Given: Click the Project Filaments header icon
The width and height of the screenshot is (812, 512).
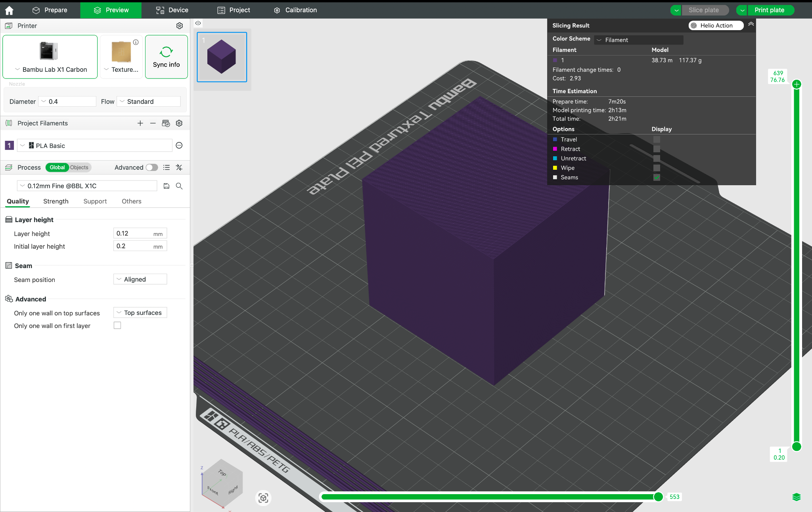Looking at the screenshot, I should pos(9,123).
